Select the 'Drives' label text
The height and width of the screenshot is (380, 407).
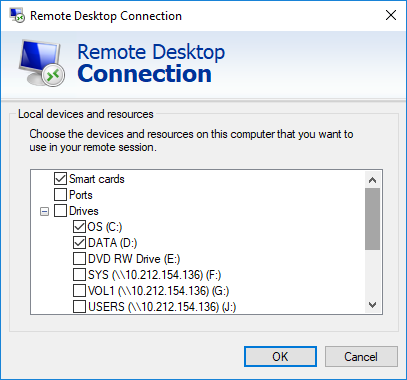click(x=84, y=211)
